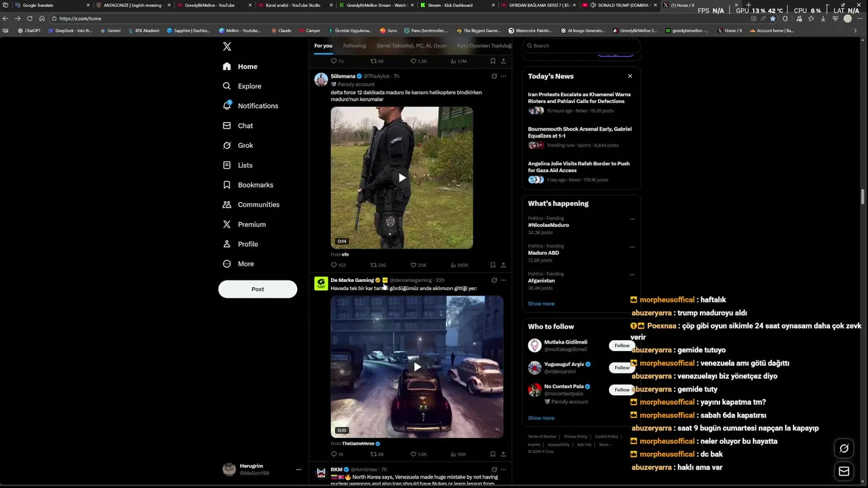
Task: Open more options for #NicolasMaduro trend
Action: click(x=632, y=219)
